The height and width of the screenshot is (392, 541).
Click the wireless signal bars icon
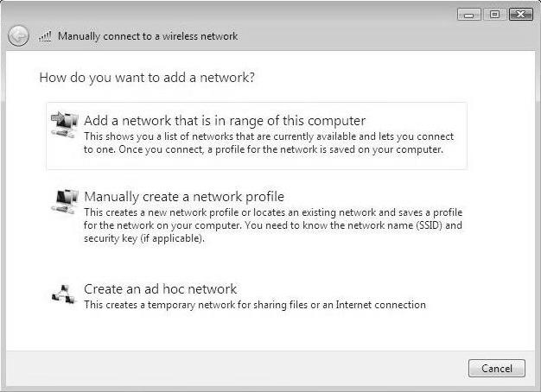45,36
